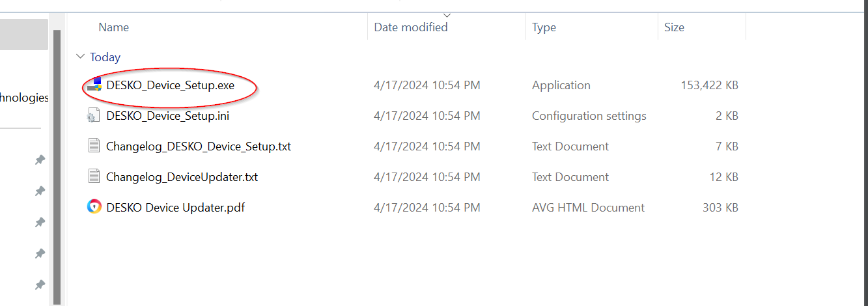Click the navigation pane vertical scrollbar
This screenshot has width=868, height=306.
(57, 163)
